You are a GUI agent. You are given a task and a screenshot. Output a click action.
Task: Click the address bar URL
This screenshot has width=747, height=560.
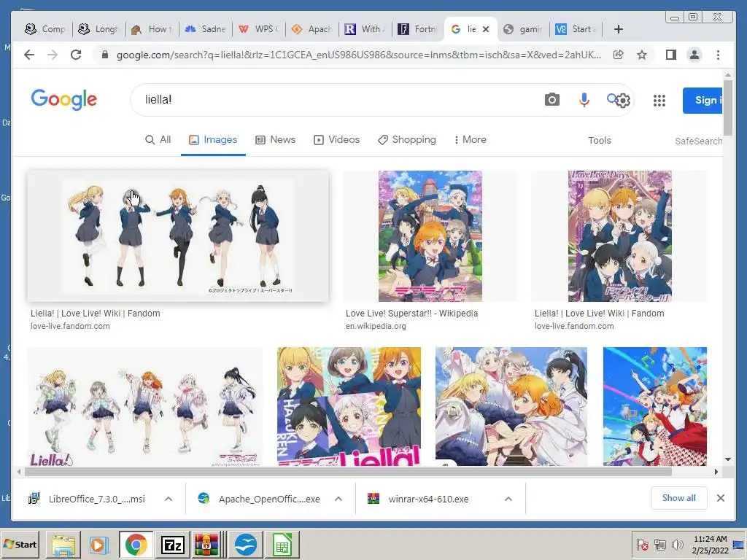pyautogui.click(x=358, y=55)
